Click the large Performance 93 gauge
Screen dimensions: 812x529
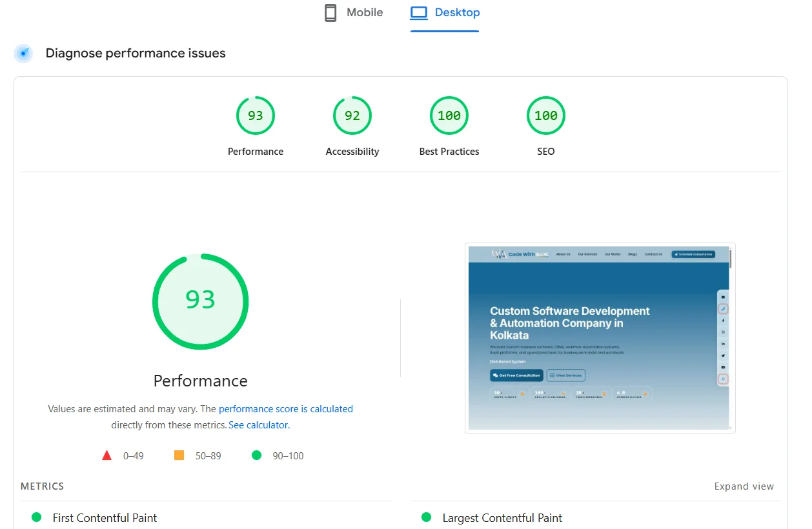pos(201,301)
